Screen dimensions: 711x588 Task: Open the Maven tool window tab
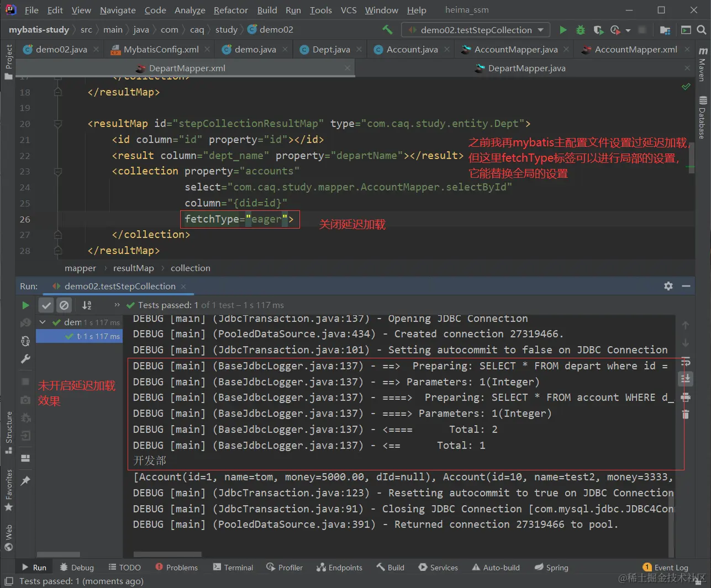[x=703, y=63]
